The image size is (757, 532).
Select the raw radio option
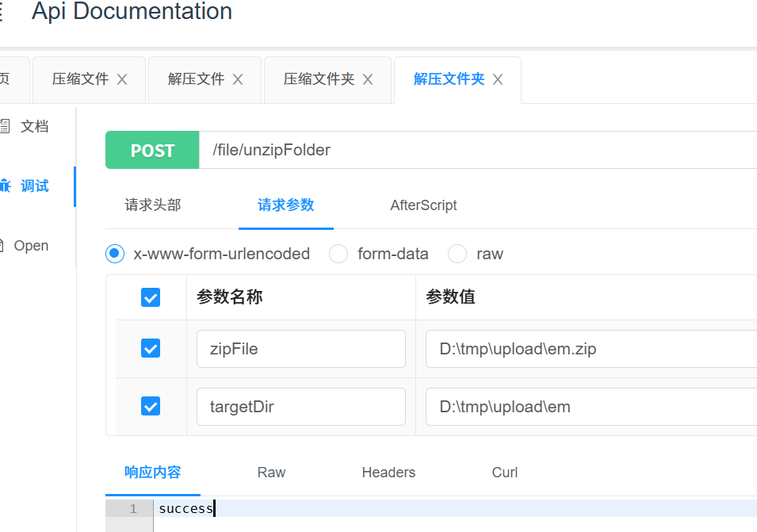point(457,254)
